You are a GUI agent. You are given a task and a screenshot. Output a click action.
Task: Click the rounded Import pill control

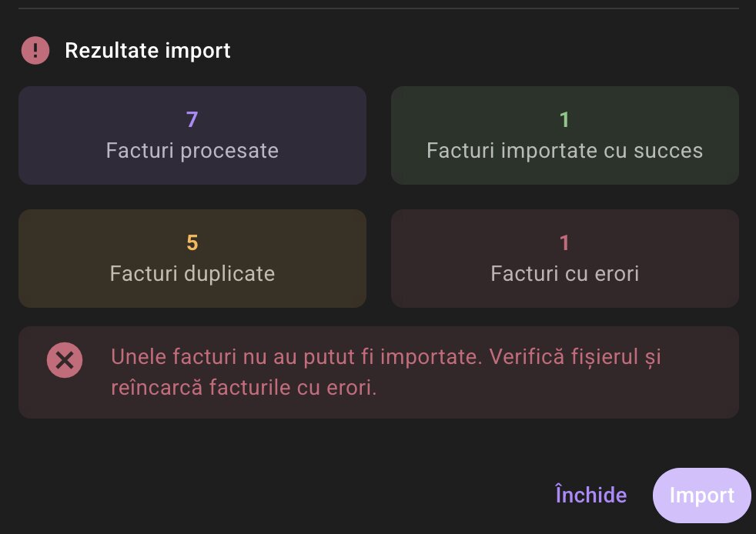[701, 495]
